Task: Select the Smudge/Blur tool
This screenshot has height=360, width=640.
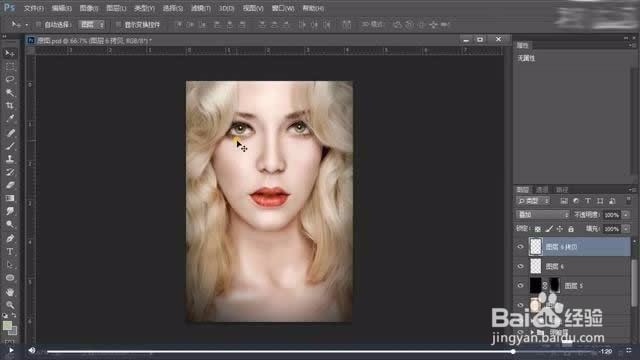Action: [x=10, y=211]
